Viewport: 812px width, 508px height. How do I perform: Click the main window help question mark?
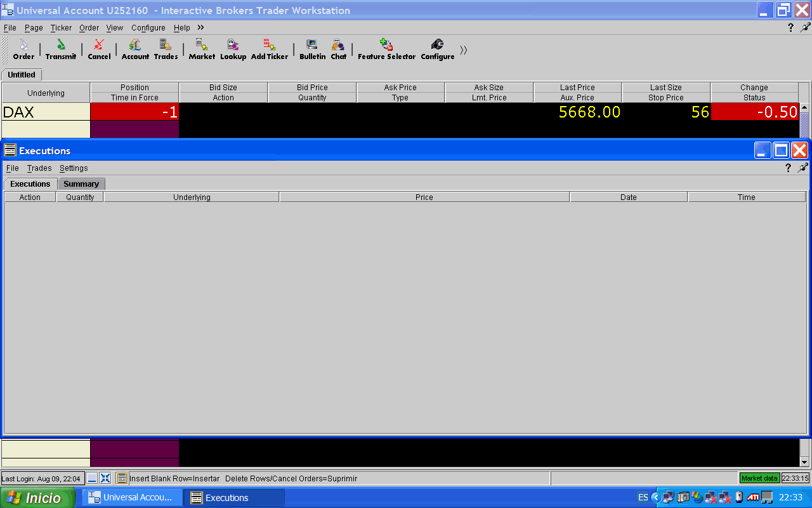point(790,27)
